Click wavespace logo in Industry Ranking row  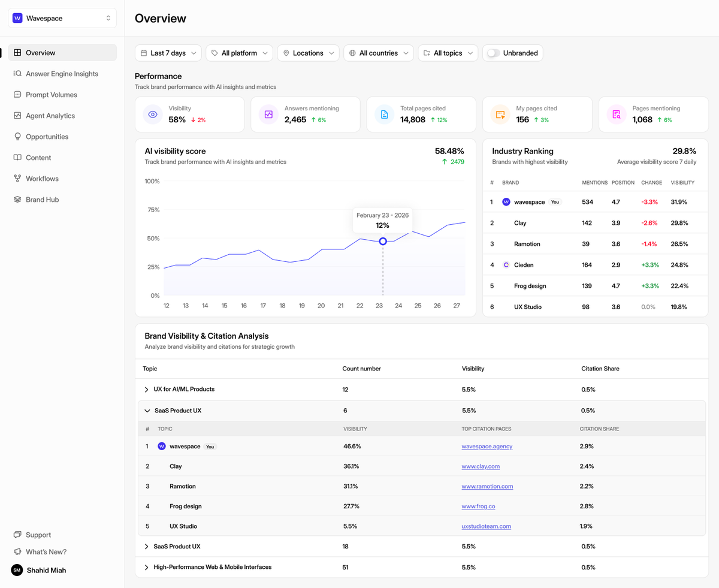(506, 202)
